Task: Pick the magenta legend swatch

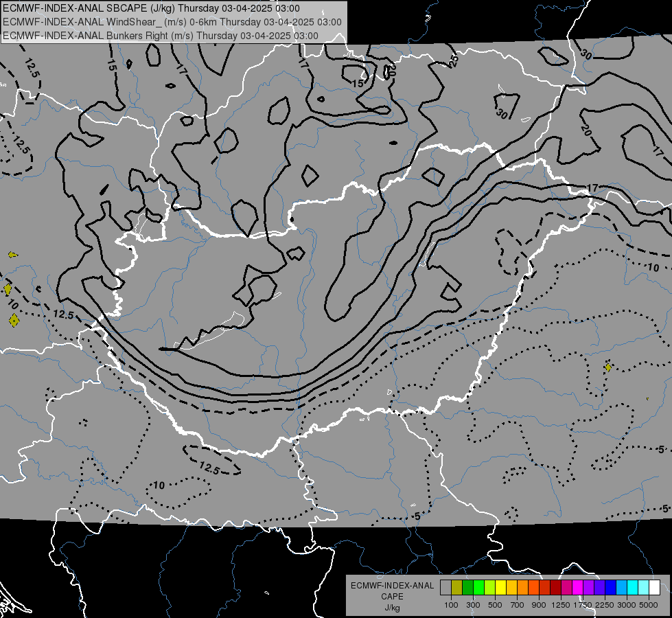Action: pyautogui.click(x=578, y=588)
